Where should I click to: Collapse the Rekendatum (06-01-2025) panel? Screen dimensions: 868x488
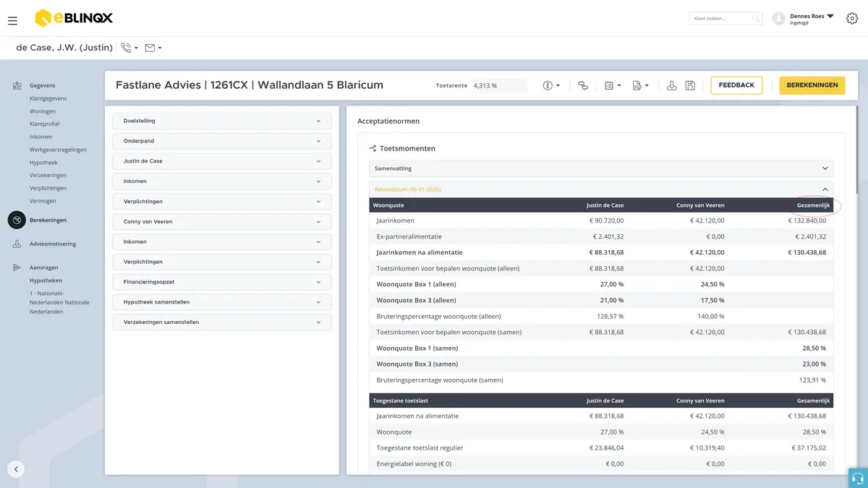tap(601, 189)
